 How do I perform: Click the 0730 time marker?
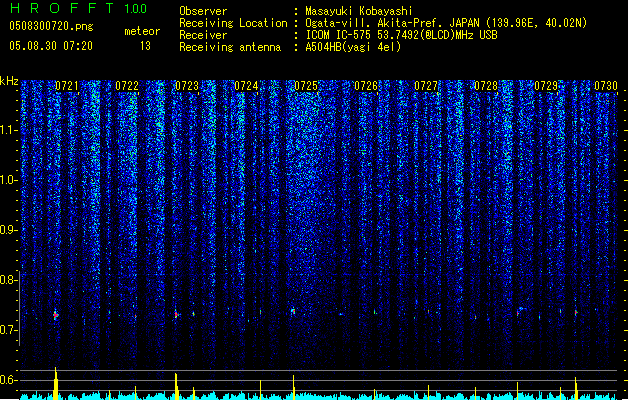[606, 86]
